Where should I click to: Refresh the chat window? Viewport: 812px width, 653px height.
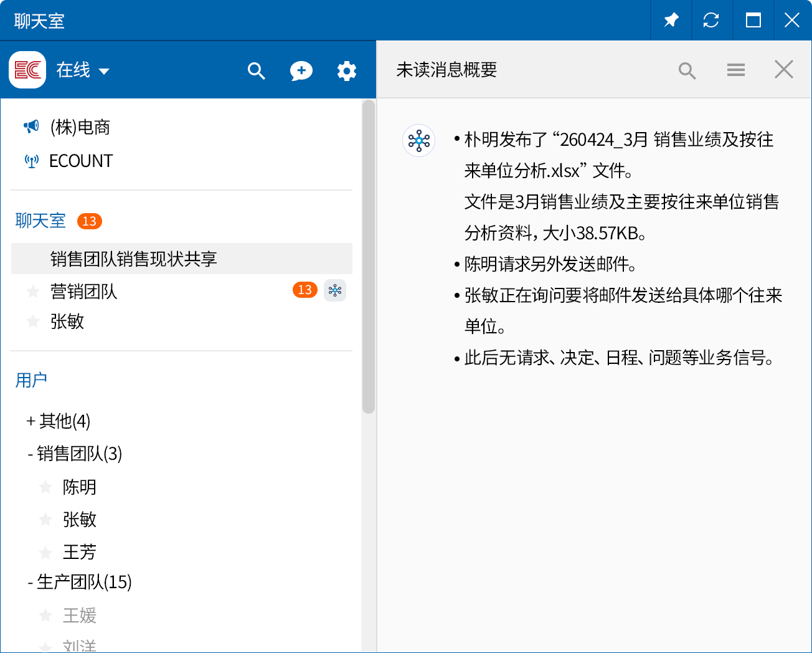point(711,21)
